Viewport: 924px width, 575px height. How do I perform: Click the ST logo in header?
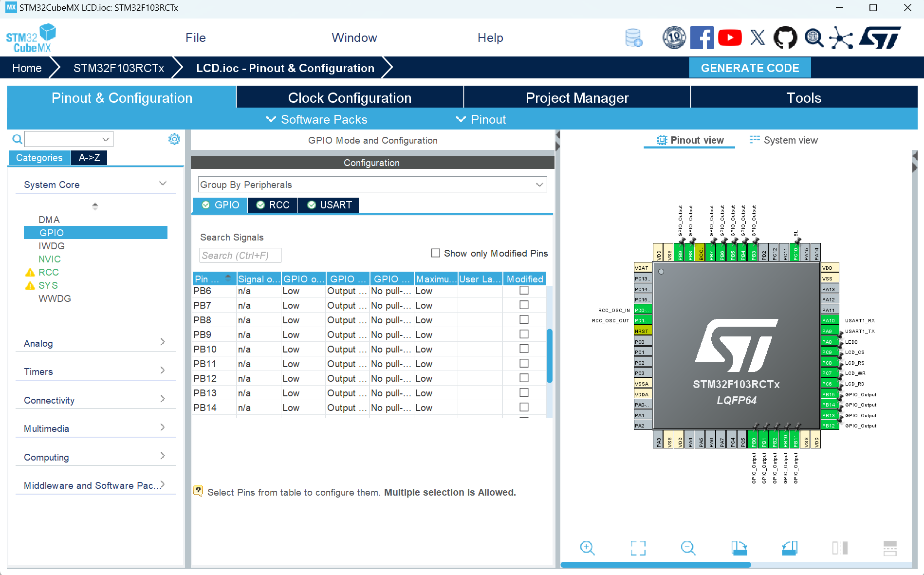click(x=880, y=37)
